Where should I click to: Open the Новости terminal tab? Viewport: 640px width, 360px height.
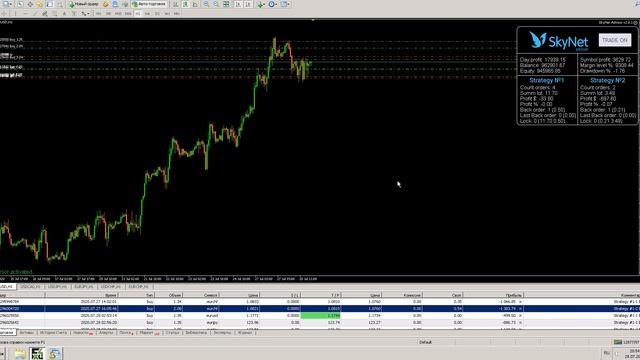pyautogui.click(x=82, y=333)
